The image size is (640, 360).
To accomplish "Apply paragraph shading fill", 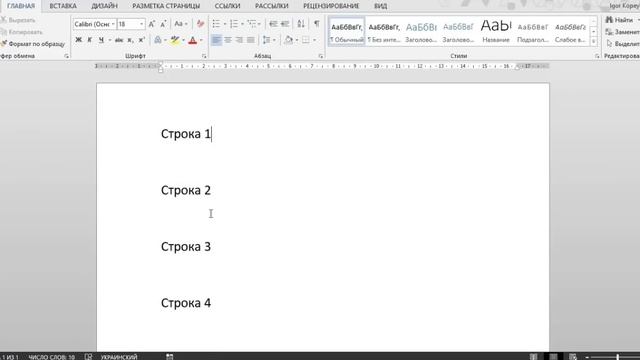I will point(289,40).
